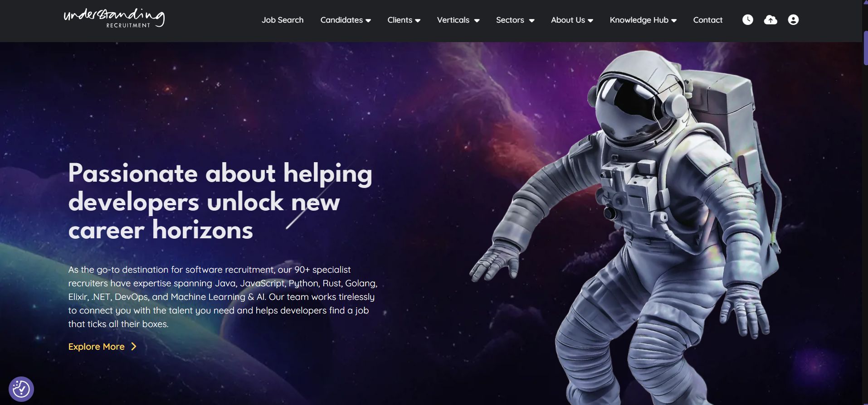Click the Understanding Recruitment logo
Viewport: 868px width, 405px height.
tap(114, 18)
